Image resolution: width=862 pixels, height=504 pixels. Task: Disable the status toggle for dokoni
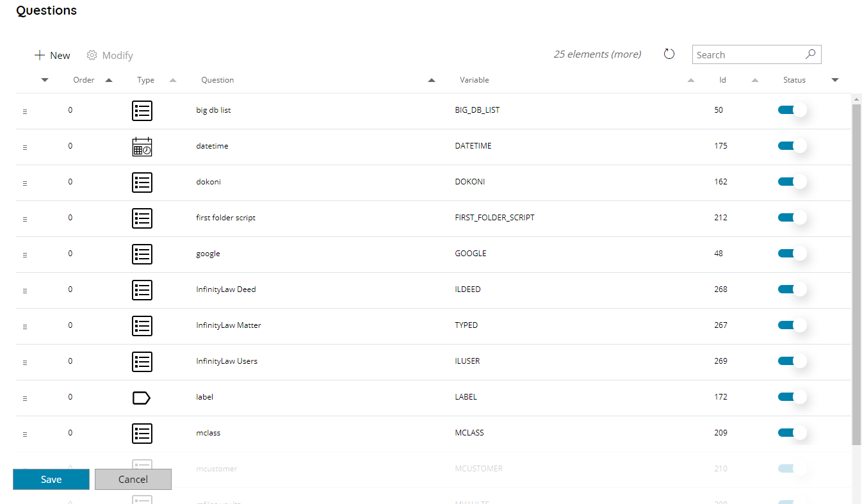[x=792, y=182]
